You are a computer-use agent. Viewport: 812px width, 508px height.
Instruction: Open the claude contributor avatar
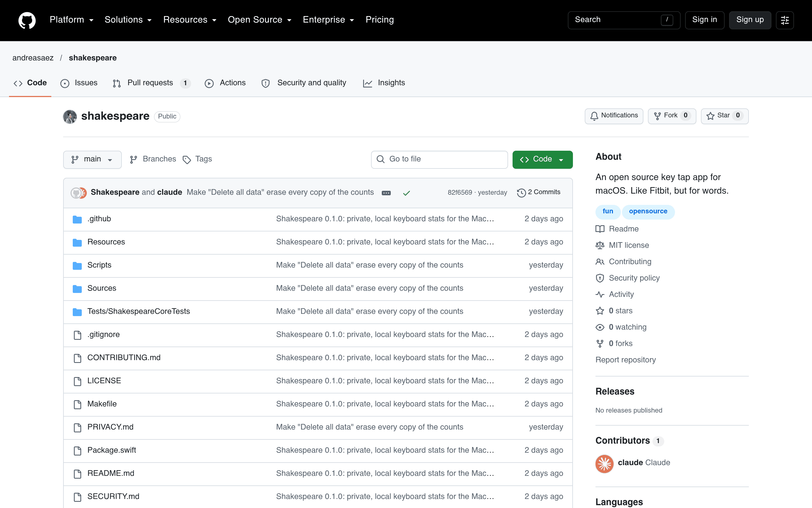click(x=604, y=463)
